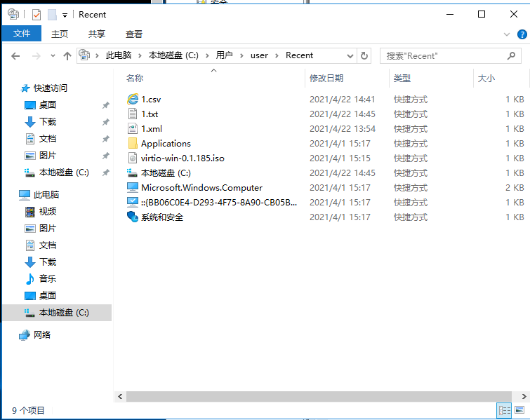Expand the chevron after 用户 in address bar
Image resolution: width=530 pixels, height=420 pixels.
[x=241, y=55]
